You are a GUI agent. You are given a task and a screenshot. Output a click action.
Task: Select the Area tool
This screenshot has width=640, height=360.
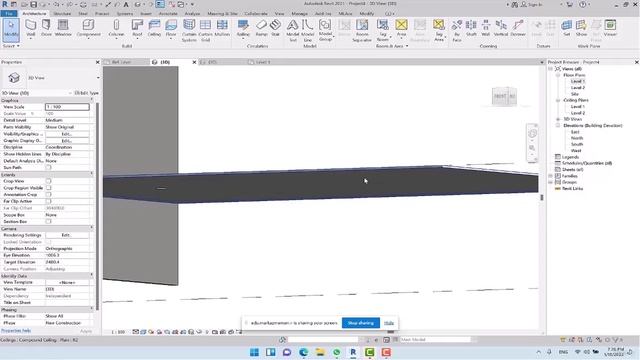402,28
